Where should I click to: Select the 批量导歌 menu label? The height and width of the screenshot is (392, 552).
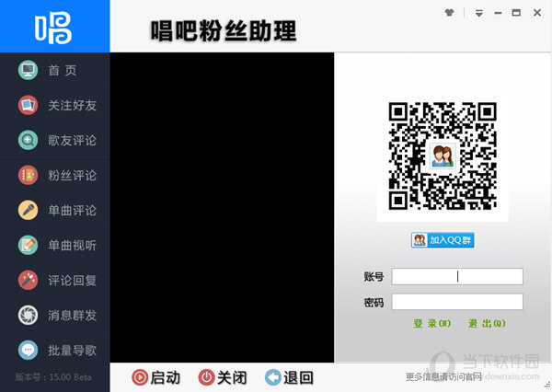pyautogui.click(x=72, y=350)
